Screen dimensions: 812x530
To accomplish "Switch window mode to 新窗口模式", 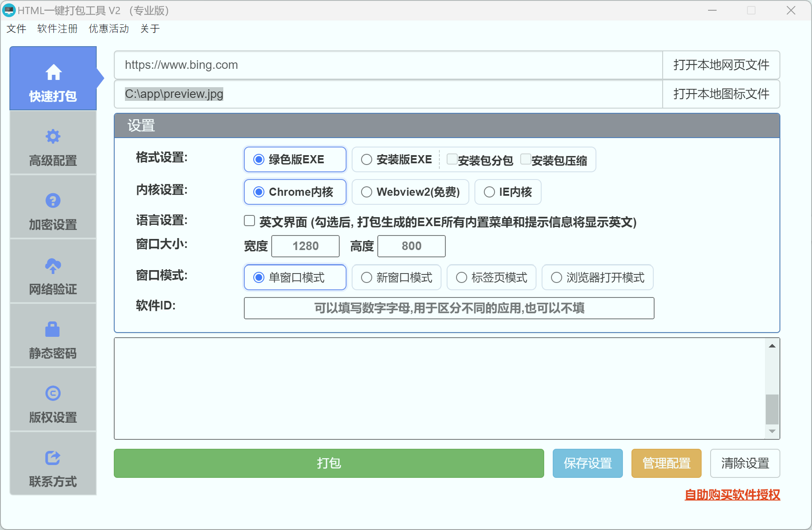I will pos(367,277).
